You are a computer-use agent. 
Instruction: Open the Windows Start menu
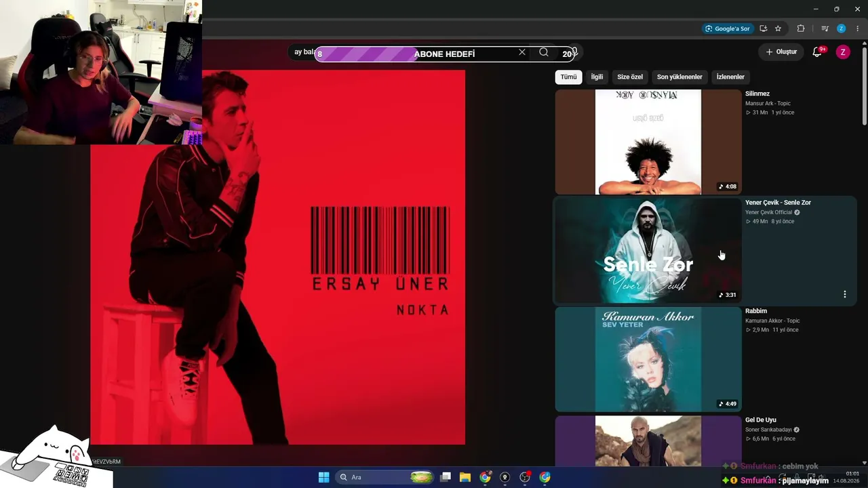324,477
